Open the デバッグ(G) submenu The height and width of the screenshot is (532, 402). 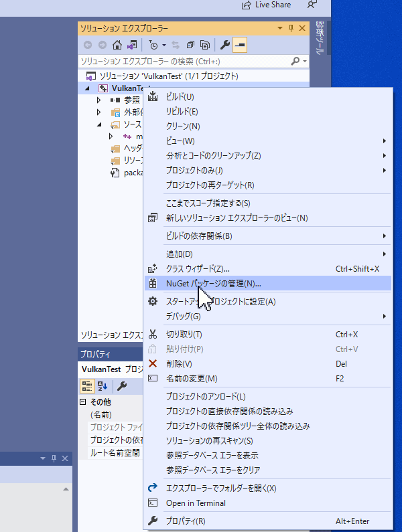[268, 317]
